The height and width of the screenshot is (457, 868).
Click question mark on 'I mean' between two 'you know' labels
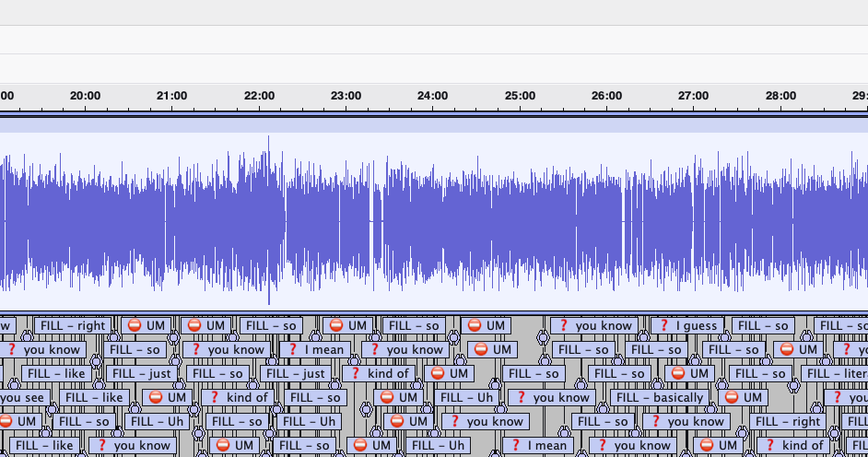292,350
